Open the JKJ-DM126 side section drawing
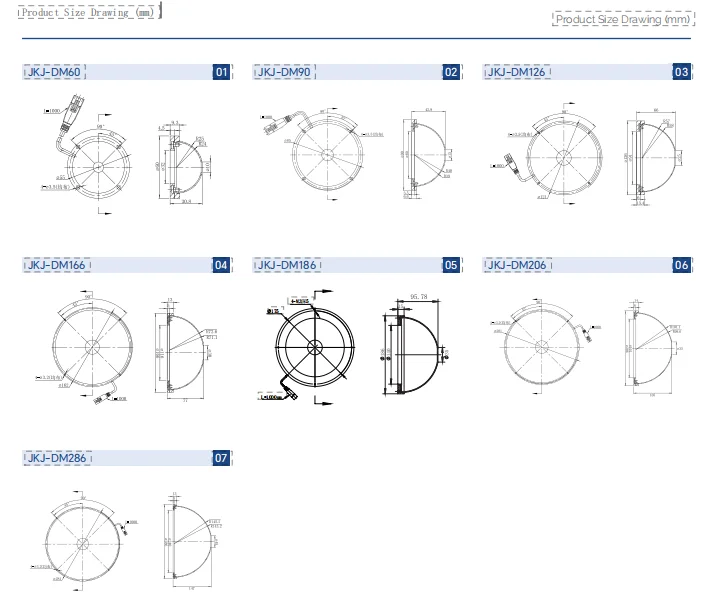 [x=655, y=157]
